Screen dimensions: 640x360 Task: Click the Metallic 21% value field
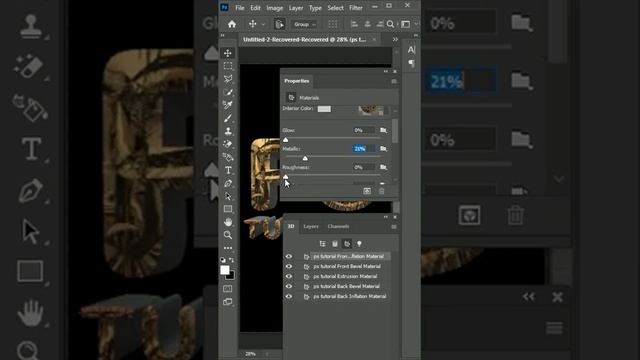click(363, 149)
